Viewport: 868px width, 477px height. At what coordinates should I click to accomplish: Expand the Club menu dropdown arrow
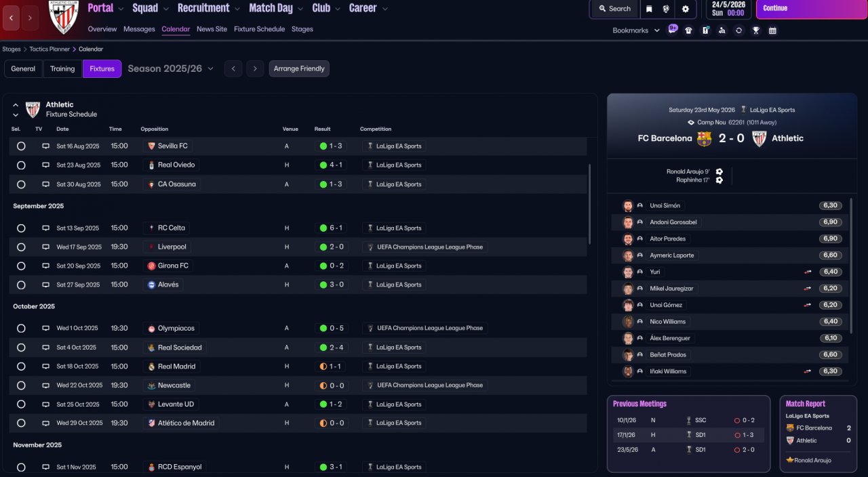tap(337, 9)
